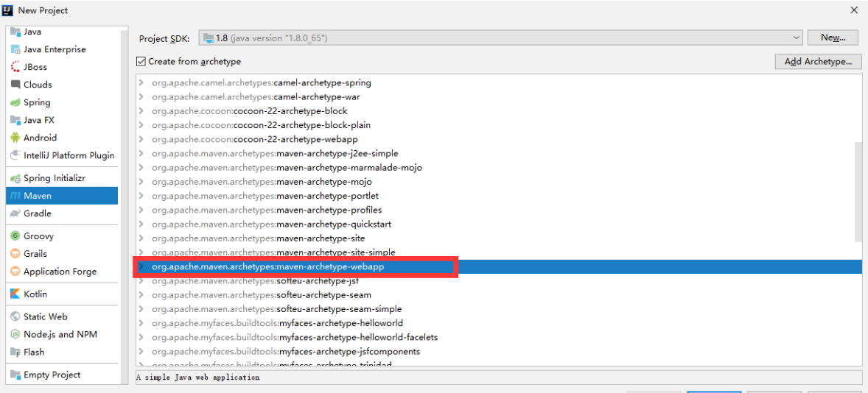Click the Spring Initializr icon
Image resolution: width=868 pixels, height=393 pixels.
[x=15, y=179]
